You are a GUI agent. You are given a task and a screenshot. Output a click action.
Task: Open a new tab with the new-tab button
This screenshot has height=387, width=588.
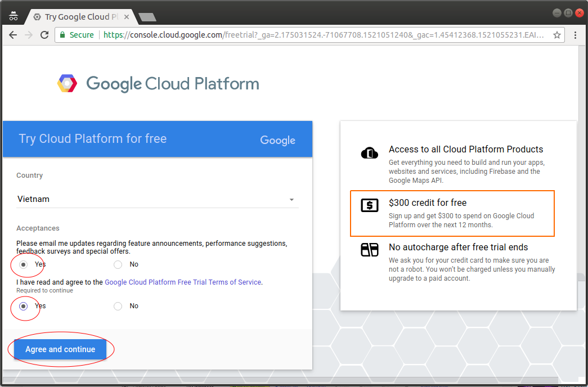click(147, 17)
